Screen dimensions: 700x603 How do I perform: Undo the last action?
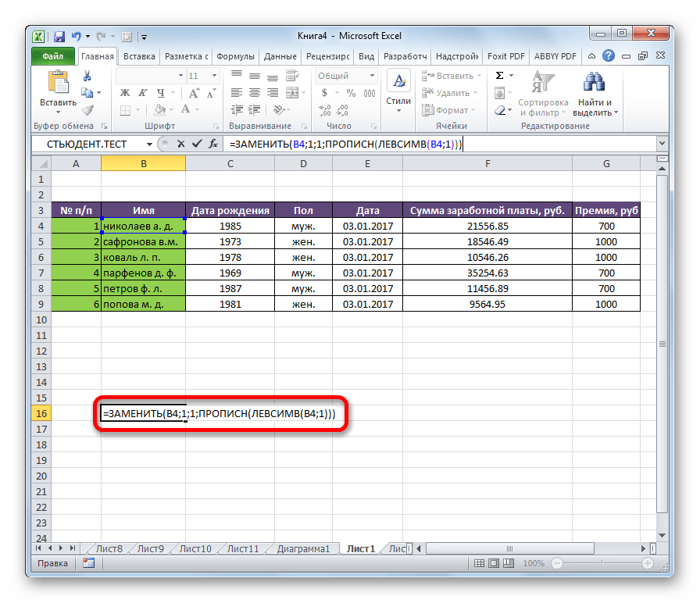tap(77, 36)
